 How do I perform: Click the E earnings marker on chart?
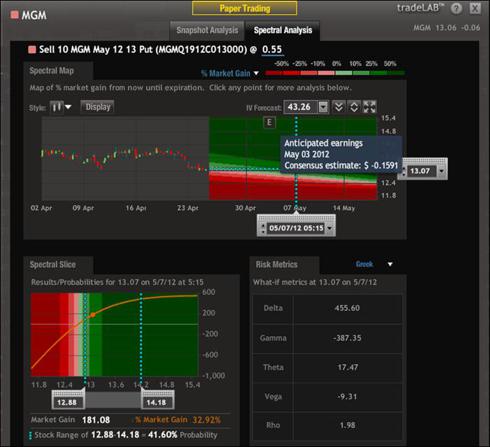[269, 122]
